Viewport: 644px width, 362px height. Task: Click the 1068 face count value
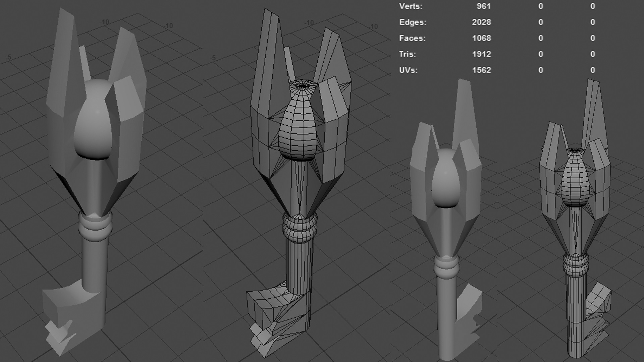[x=481, y=38]
